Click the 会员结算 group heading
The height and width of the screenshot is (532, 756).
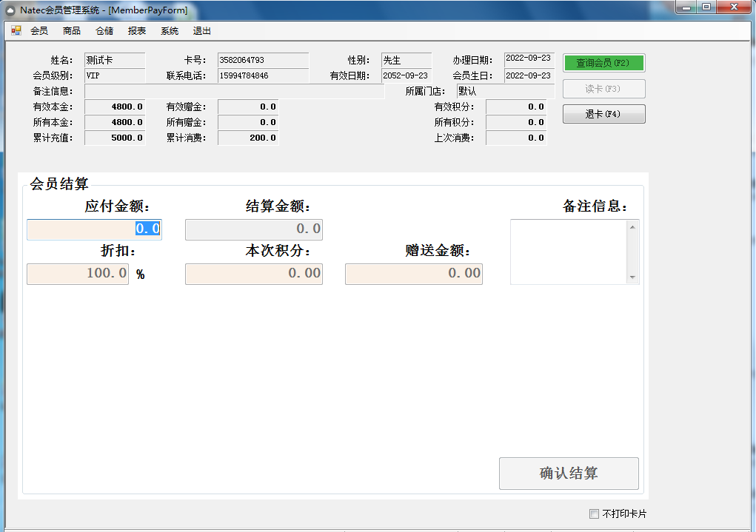coord(58,183)
